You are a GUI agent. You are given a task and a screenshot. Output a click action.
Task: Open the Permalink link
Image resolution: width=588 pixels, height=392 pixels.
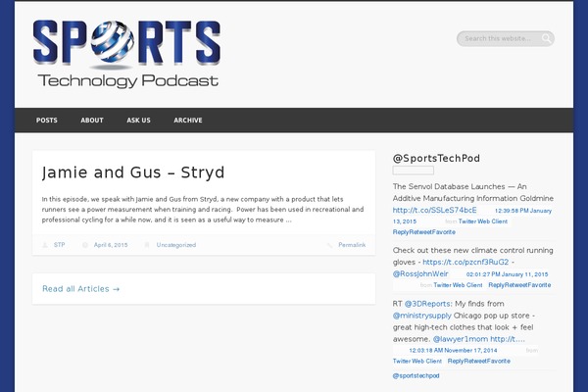pos(352,245)
